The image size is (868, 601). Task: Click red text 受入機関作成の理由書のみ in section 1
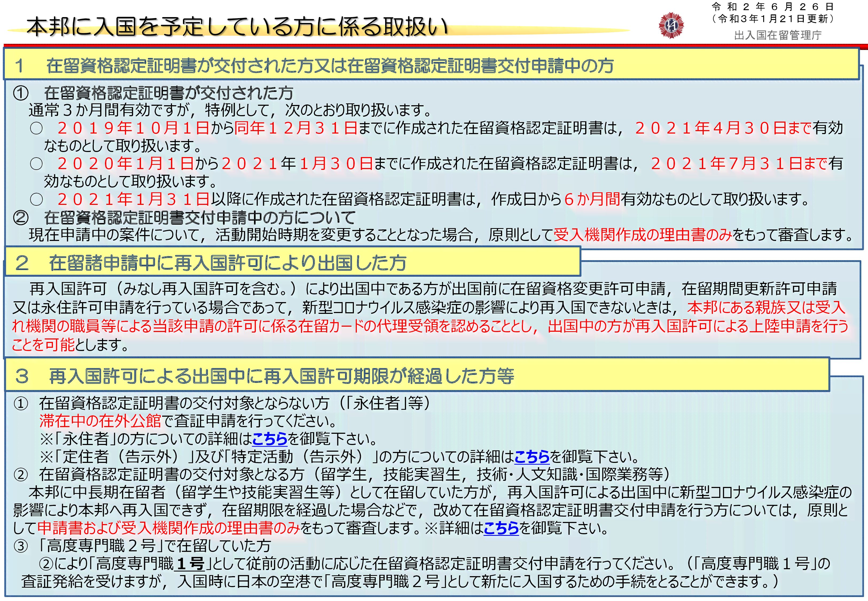pyautogui.click(x=643, y=235)
